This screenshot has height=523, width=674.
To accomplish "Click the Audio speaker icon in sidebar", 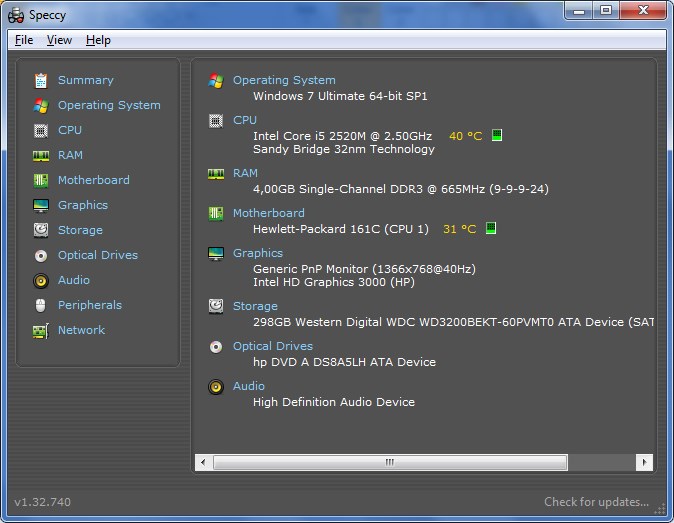I will [41, 281].
